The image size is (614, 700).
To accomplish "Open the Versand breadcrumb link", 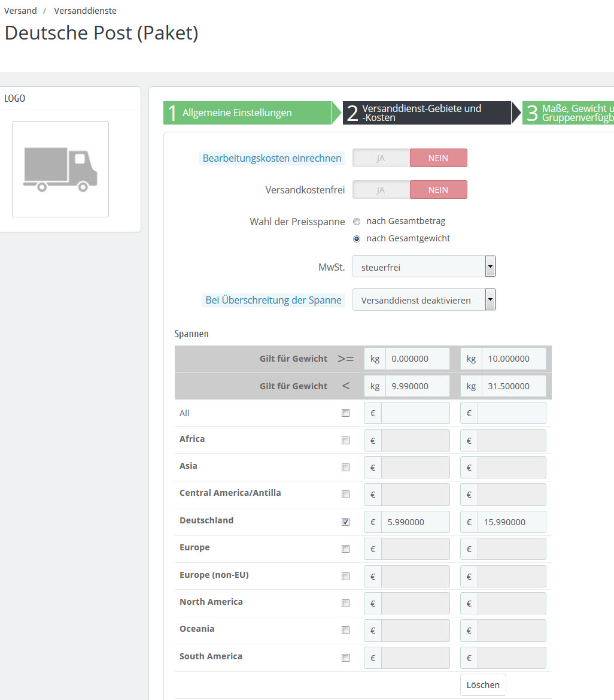I will [x=20, y=11].
